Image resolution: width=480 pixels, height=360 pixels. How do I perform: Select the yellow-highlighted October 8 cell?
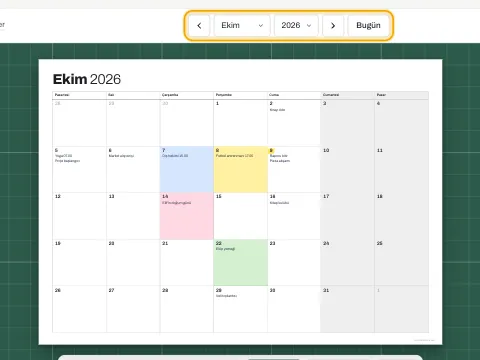pyautogui.click(x=240, y=169)
